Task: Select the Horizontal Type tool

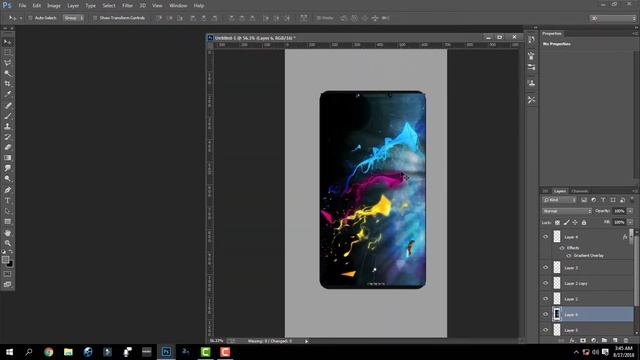Action: pyautogui.click(x=7, y=200)
